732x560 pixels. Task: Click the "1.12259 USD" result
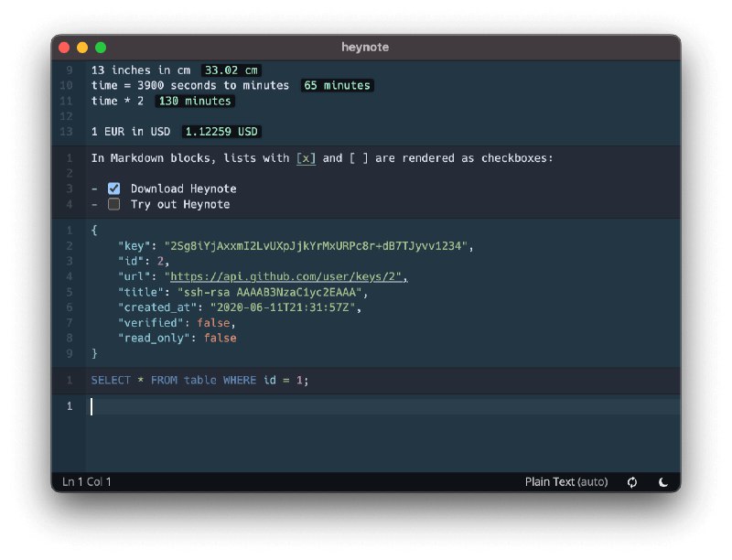click(221, 132)
